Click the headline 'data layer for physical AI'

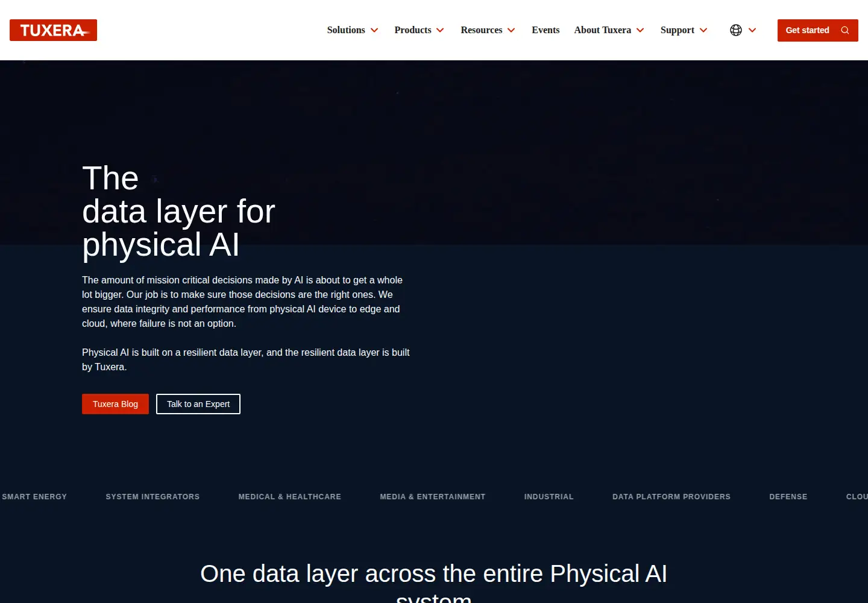178,228
